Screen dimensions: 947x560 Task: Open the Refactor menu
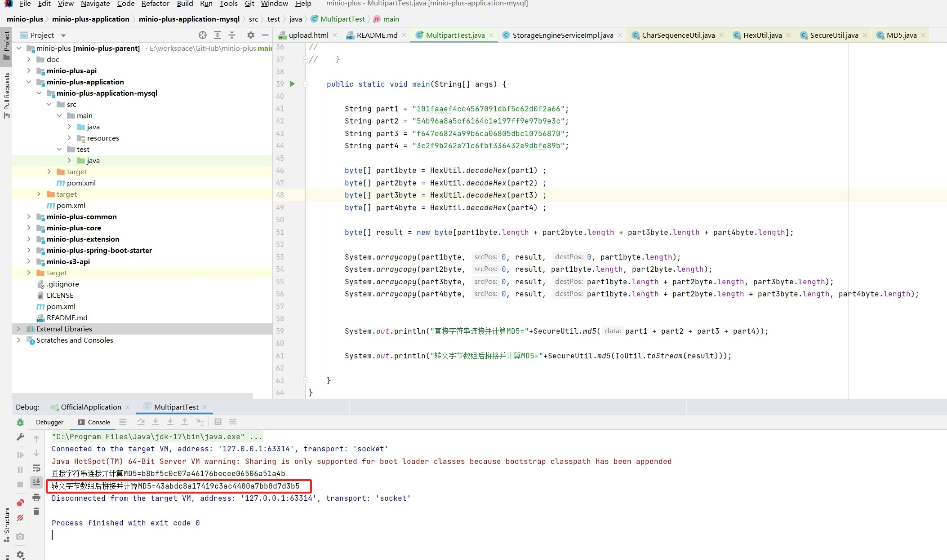click(x=156, y=4)
